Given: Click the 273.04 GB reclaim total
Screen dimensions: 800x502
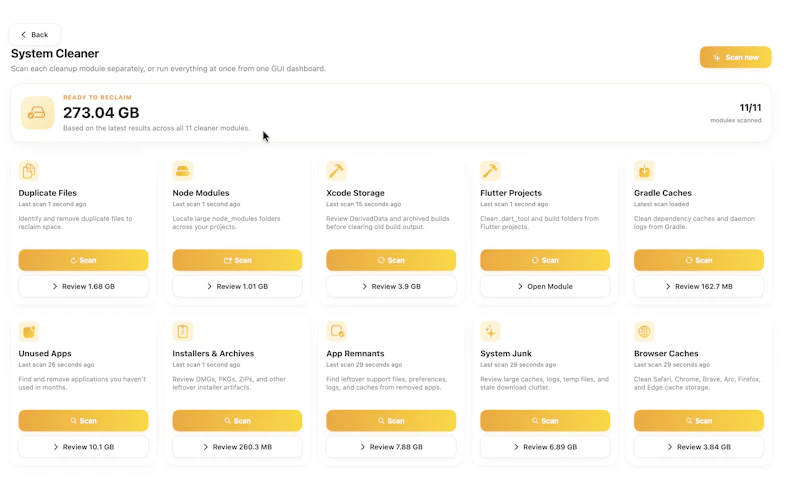Looking at the screenshot, I should point(101,113).
